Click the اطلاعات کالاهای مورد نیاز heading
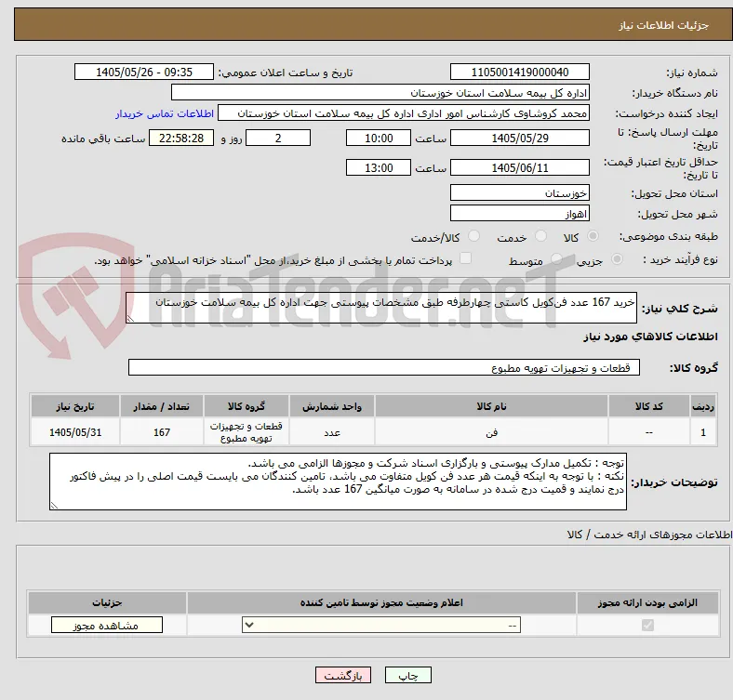Viewport: 733px width, 700px height. pos(650,337)
